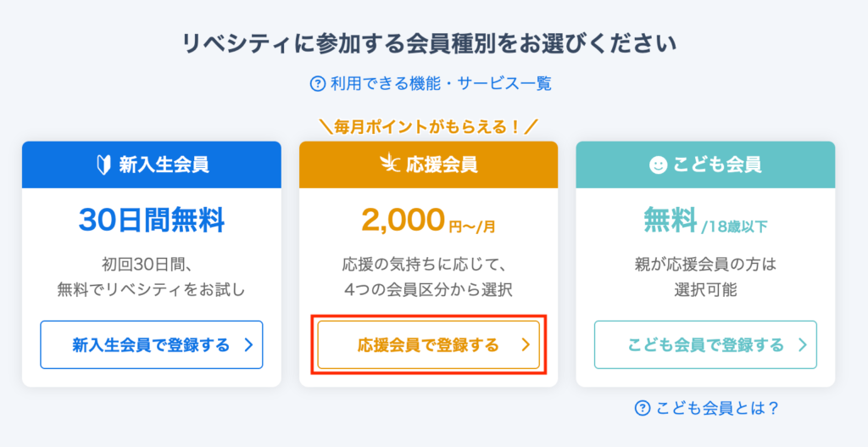The image size is (868, 447).
Task: Click chevron arrow in 新入生会員で登録する button
Action: [248, 345]
